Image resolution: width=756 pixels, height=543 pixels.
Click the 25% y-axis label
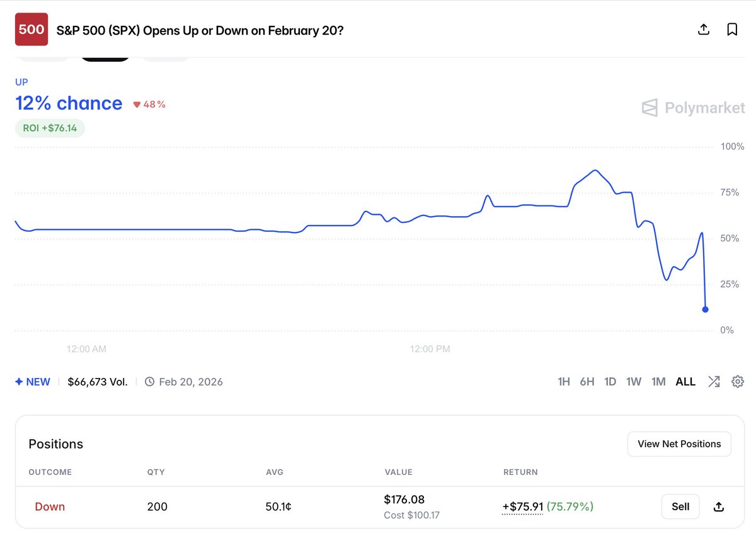click(x=731, y=284)
